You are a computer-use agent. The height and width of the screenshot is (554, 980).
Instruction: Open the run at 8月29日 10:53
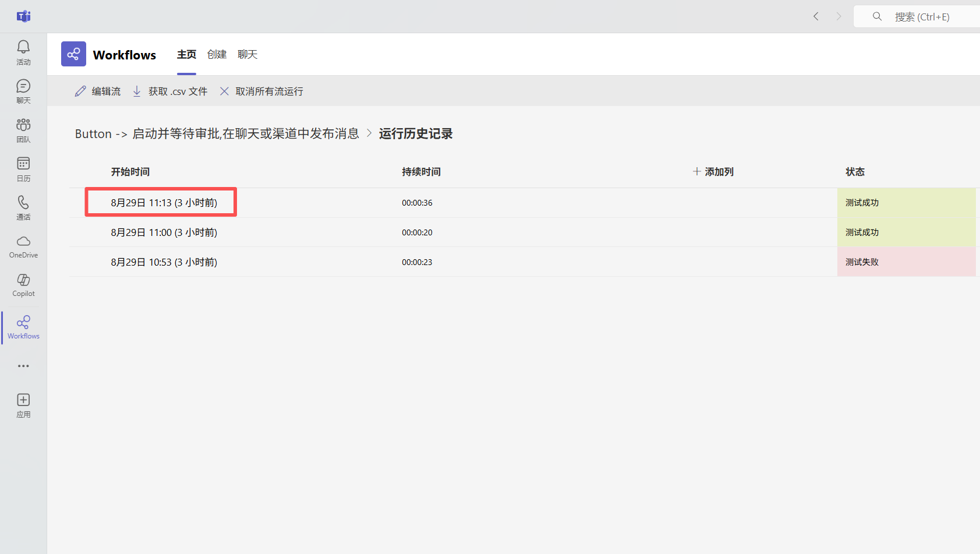point(164,262)
